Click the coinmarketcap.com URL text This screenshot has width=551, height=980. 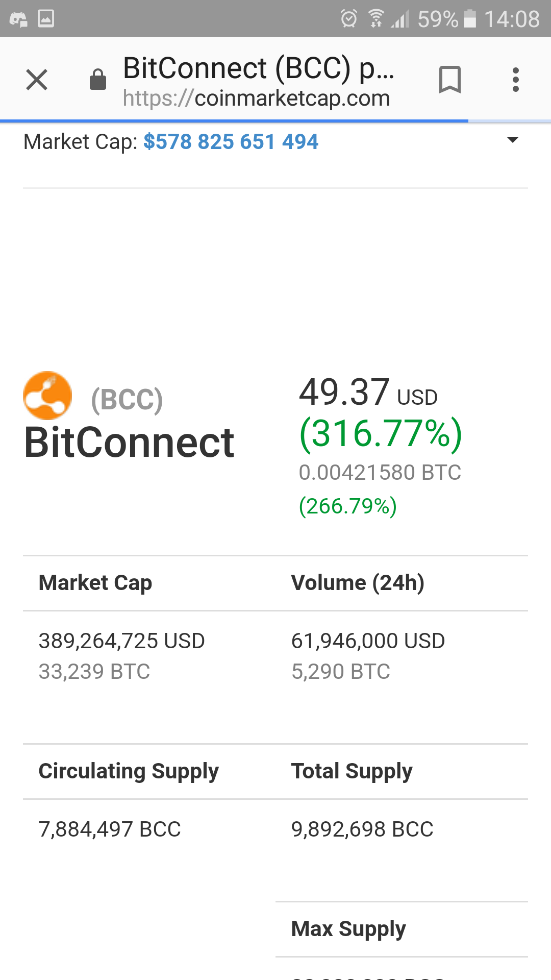tap(257, 98)
